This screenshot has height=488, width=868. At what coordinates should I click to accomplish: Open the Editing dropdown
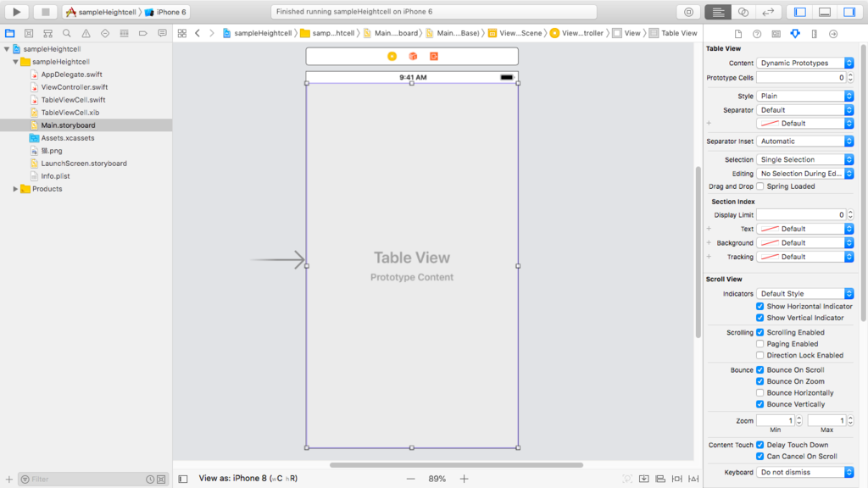(x=805, y=174)
